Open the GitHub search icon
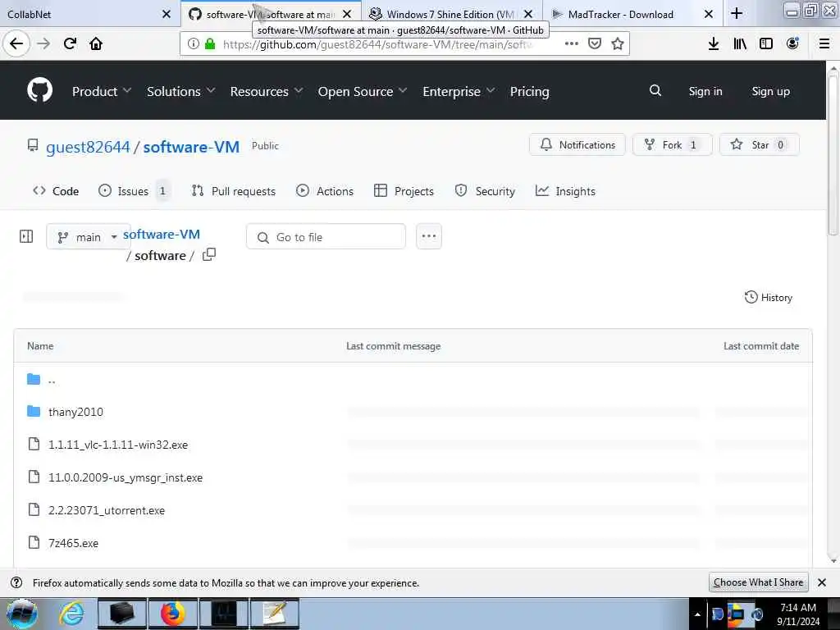The image size is (840, 630). [655, 90]
